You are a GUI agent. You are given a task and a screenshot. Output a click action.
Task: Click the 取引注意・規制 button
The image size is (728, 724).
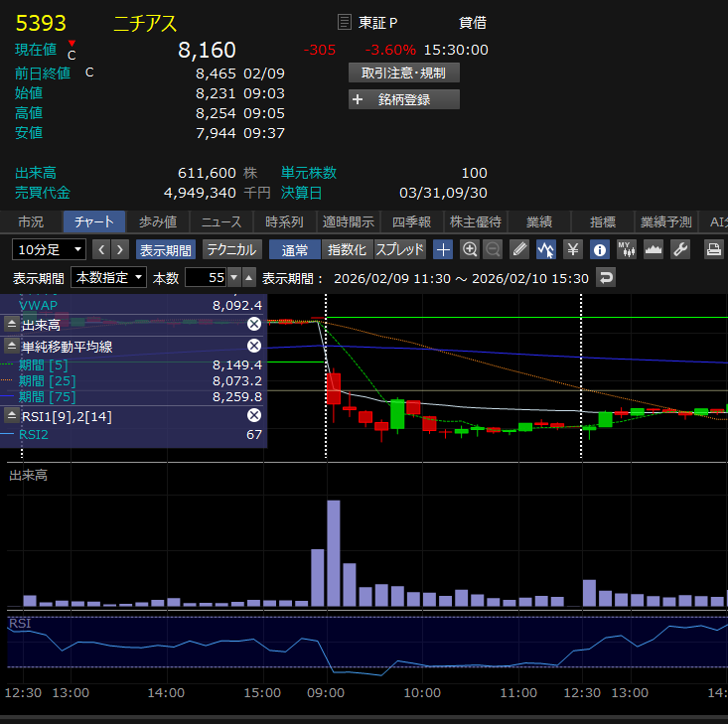(x=403, y=72)
